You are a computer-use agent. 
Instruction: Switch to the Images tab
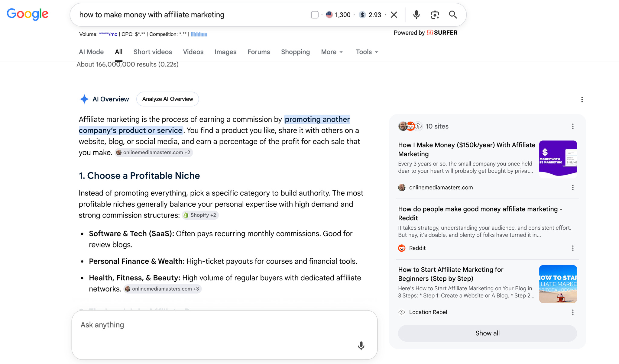[225, 52]
